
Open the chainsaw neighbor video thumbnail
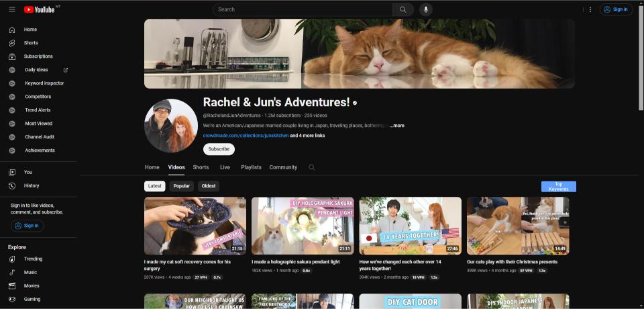point(195,301)
